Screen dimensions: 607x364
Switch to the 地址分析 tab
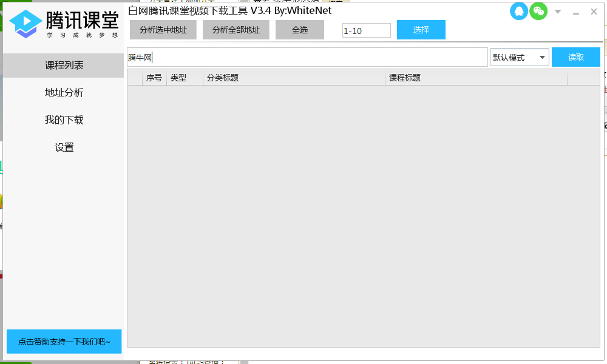pos(64,92)
